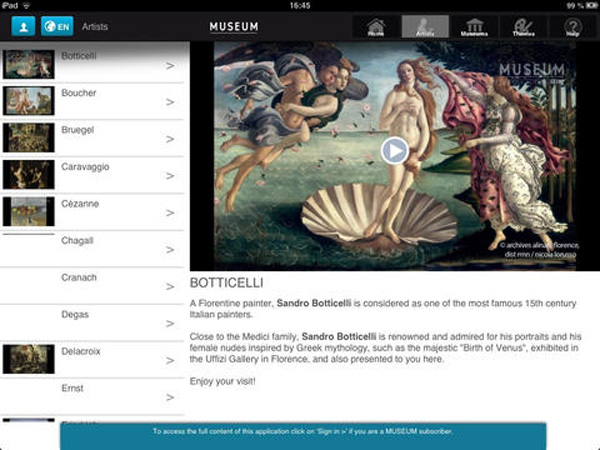Screen dimensions: 600x450
Task: Expand the Cézanne row chevron
Action: (x=170, y=213)
